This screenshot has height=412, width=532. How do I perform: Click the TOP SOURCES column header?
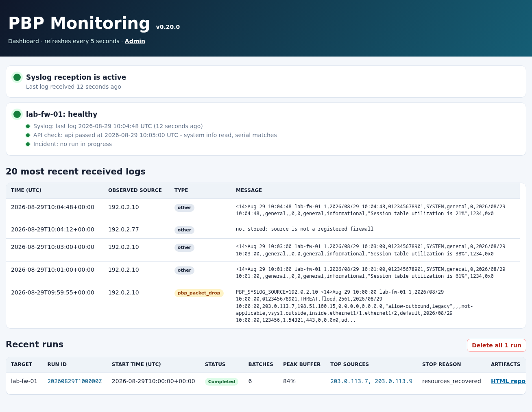[x=349, y=364]
